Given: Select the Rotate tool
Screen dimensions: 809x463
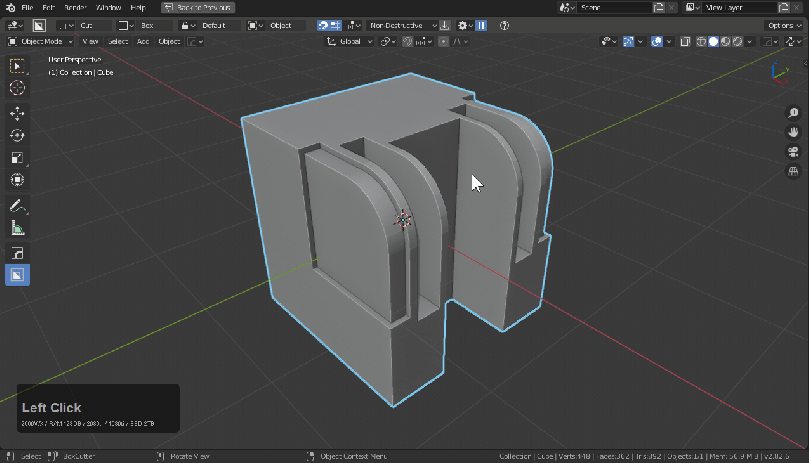Looking at the screenshot, I should 17,136.
